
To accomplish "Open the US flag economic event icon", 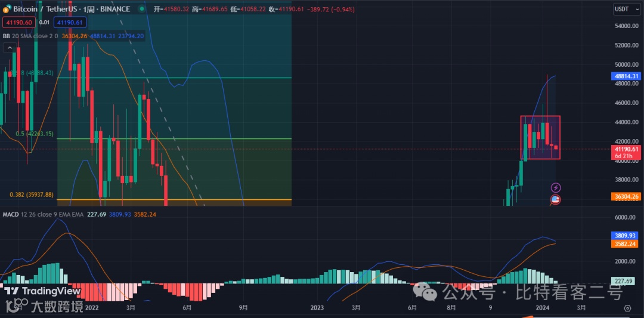I will click(555, 200).
